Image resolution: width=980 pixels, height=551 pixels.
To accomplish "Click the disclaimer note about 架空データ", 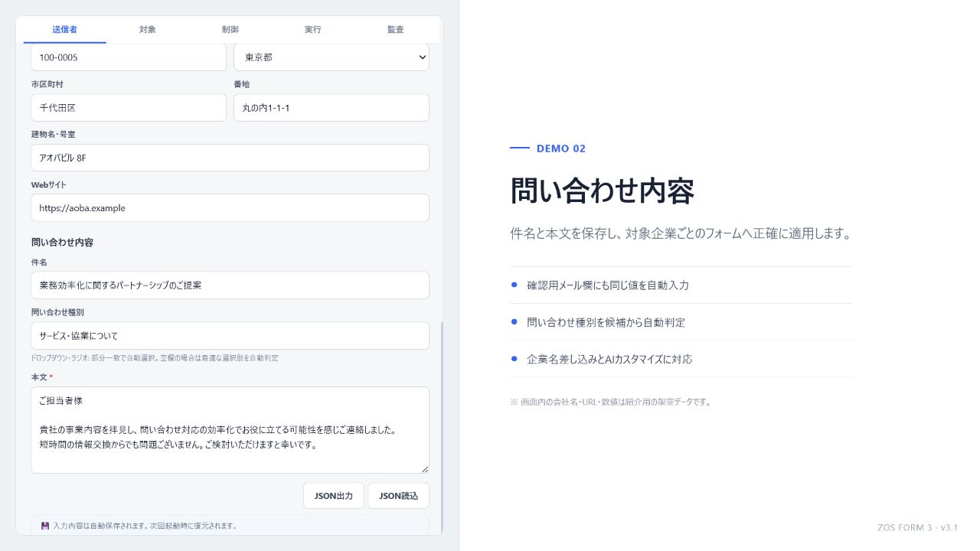I will (x=610, y=402).
